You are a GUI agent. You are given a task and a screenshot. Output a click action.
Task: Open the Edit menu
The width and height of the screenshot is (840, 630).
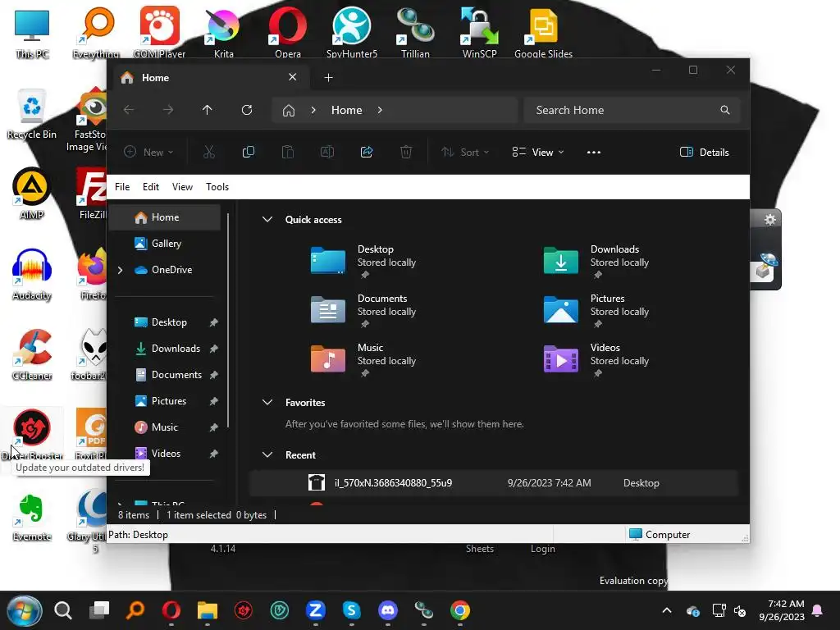pyautogui.click(x=151, y=187)
